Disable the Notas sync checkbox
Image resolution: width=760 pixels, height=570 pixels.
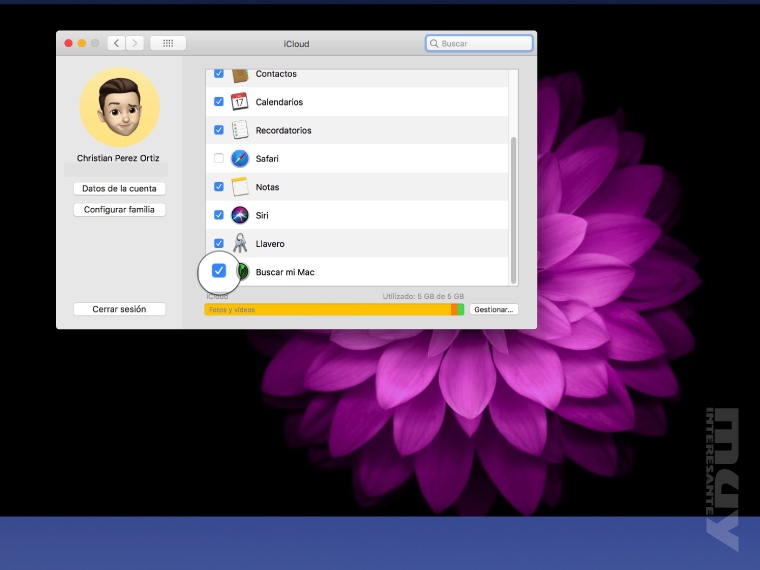click(219, 187)
